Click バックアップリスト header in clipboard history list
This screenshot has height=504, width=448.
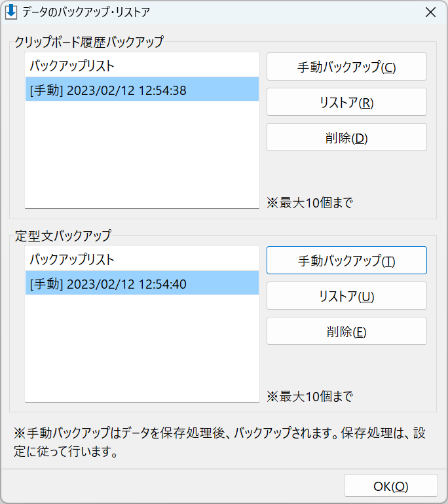[x=72, y=65]
